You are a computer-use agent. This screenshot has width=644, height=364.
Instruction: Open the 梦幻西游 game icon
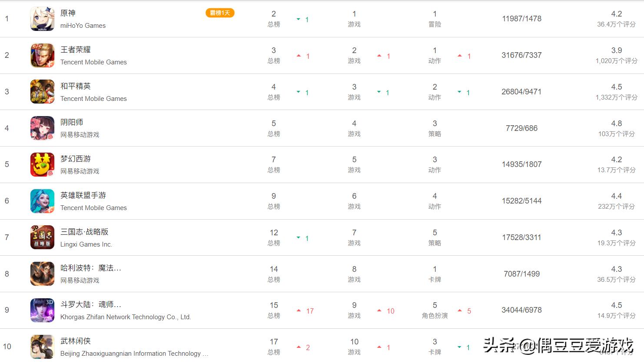[x=42, y=164]
